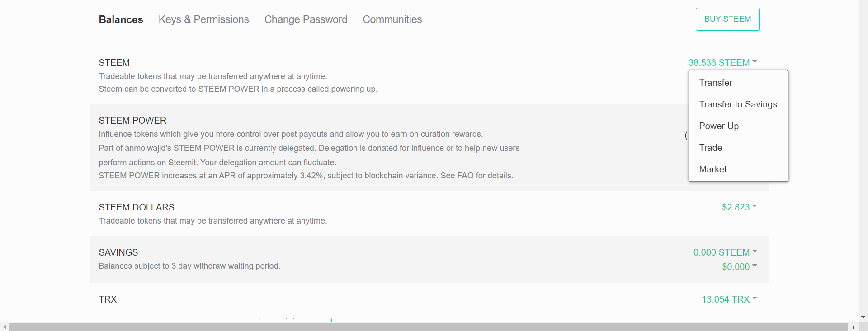The width and height of the screenshot is (868, 331).
Task: Click the horizontal scrollbar thumb
Action: coord(429,327)
